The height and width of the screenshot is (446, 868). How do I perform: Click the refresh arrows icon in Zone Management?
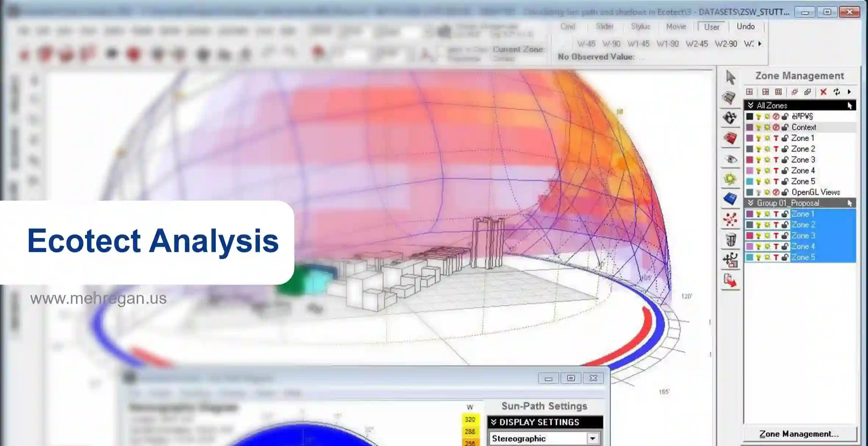click(x=837, y=92)
